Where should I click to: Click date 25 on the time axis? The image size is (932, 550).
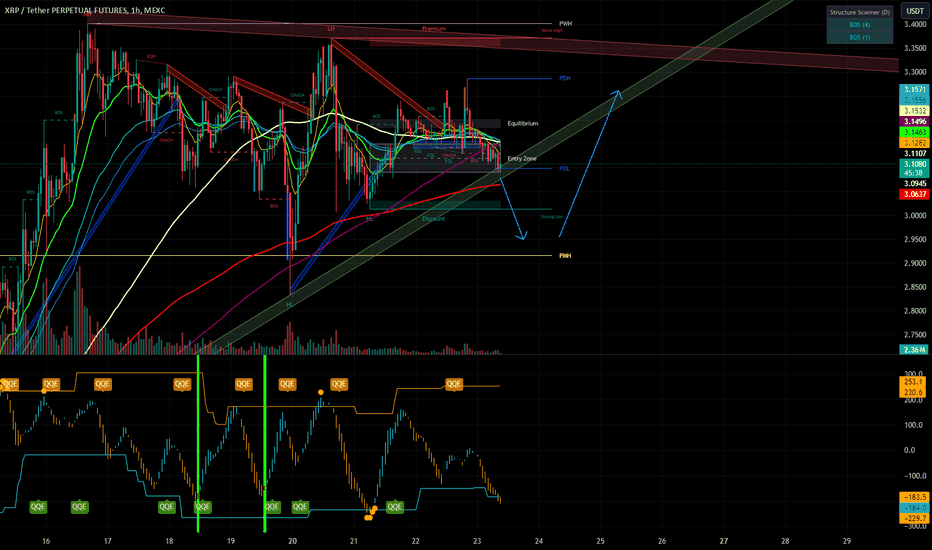pos(600,541)
